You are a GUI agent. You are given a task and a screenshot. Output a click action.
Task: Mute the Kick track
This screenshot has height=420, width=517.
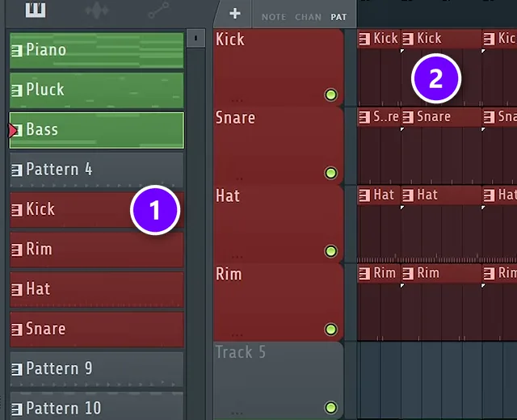point(330,95)
